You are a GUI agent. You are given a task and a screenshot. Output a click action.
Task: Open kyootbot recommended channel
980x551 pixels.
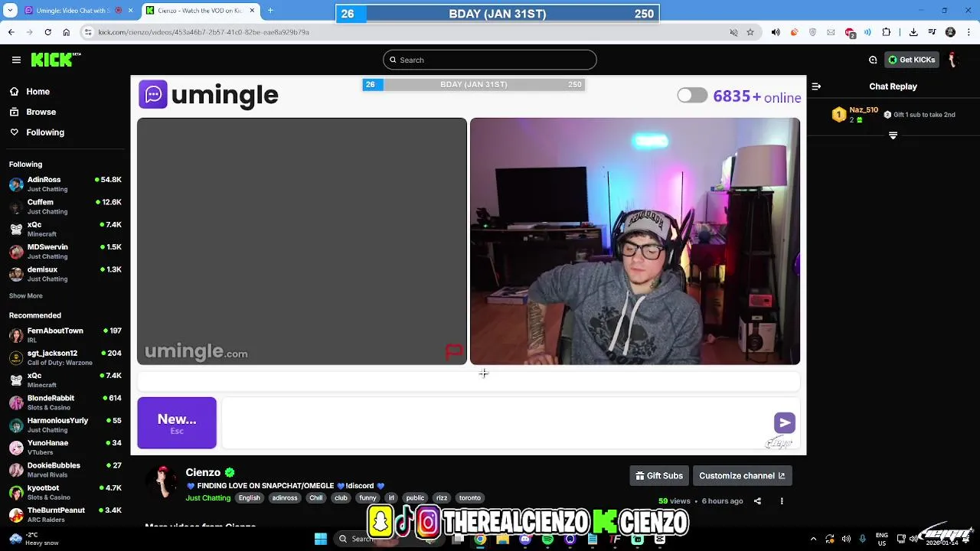tap(65, 492)
